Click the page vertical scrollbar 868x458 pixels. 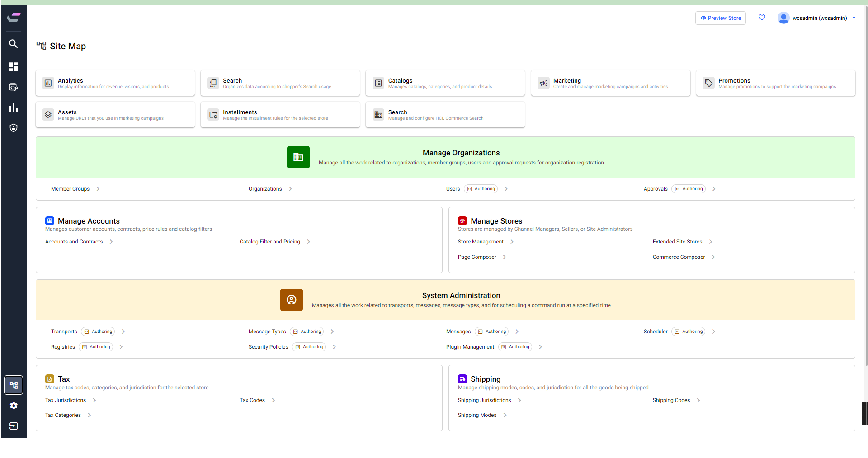coord(866,185)
